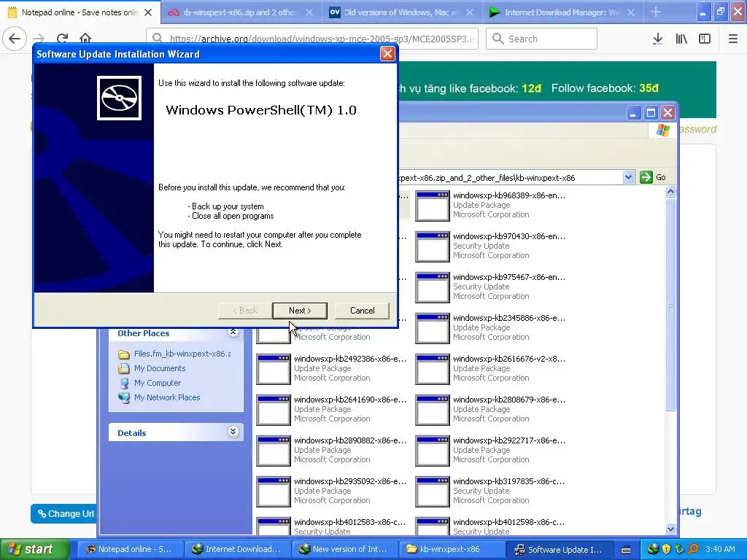
Task: Click the green Go arrow in Explorer
Action: (646, 178)
